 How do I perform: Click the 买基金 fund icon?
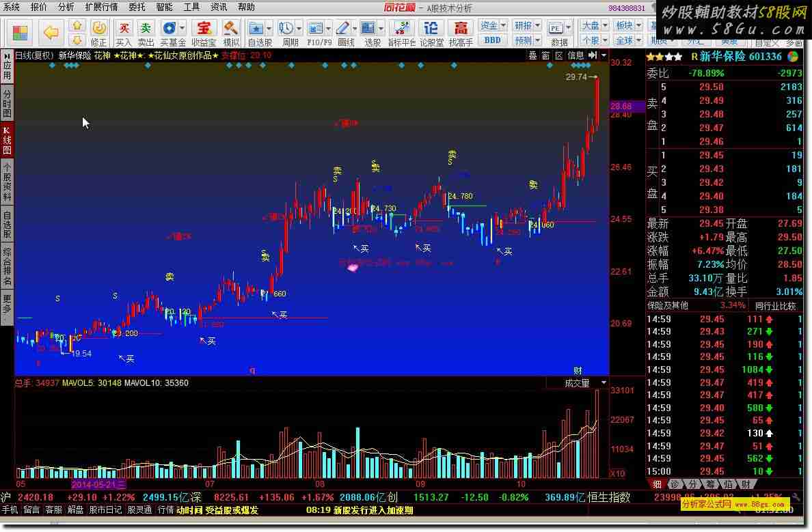pos(169,28)
